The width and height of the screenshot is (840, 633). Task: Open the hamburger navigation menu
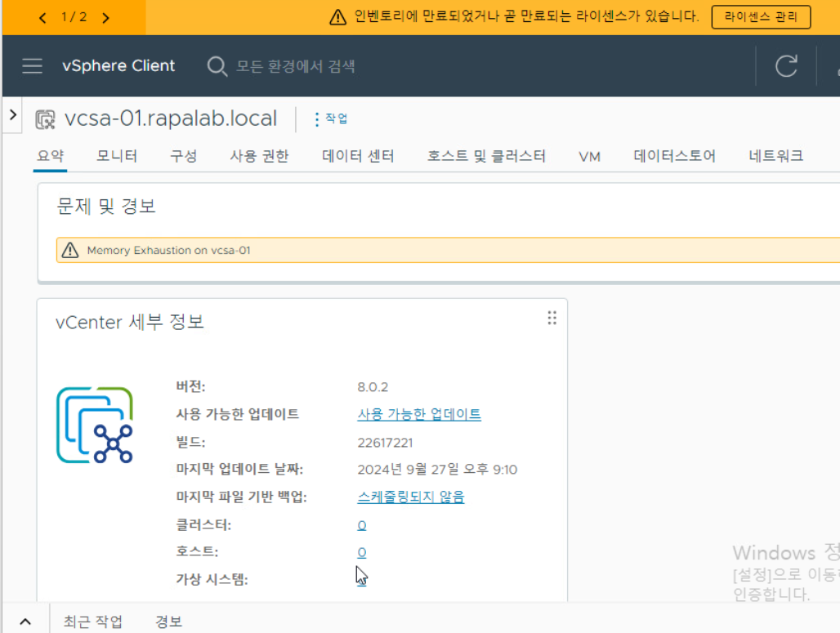(32, 66)
